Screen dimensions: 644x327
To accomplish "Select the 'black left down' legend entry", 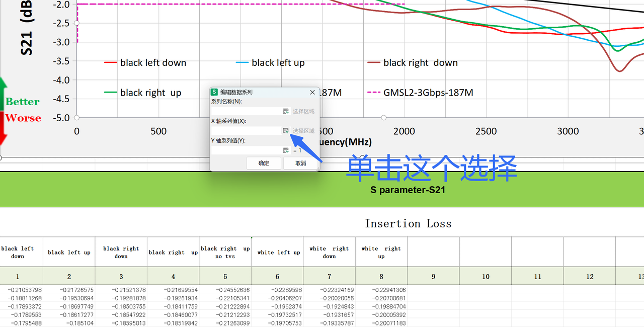I will point(153,62).
